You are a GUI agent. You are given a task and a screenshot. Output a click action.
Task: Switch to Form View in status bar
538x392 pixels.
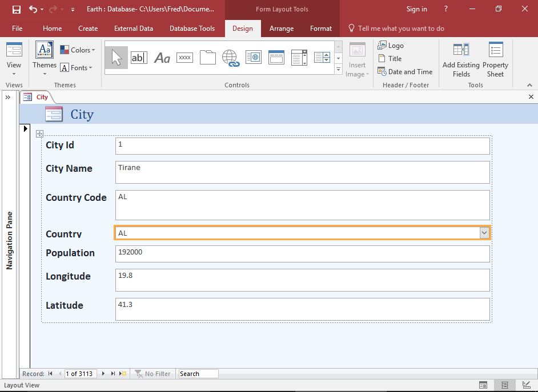(483, 385)
